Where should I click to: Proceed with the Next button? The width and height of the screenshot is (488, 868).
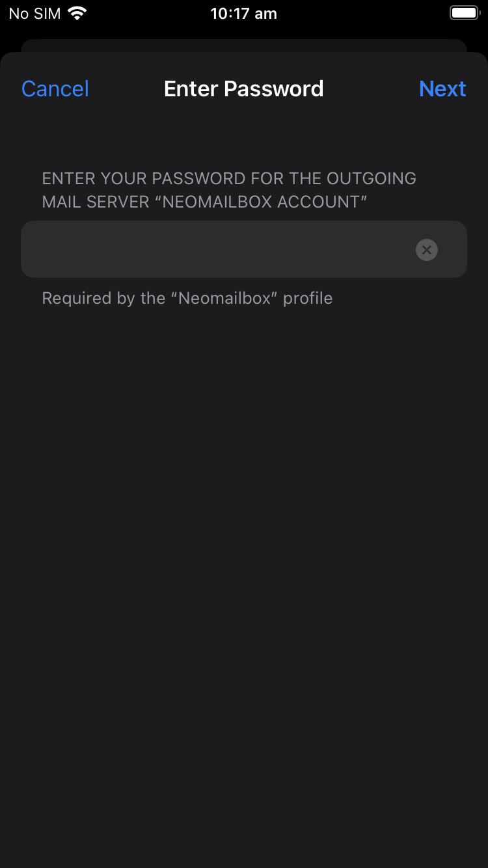coord(442,88)
